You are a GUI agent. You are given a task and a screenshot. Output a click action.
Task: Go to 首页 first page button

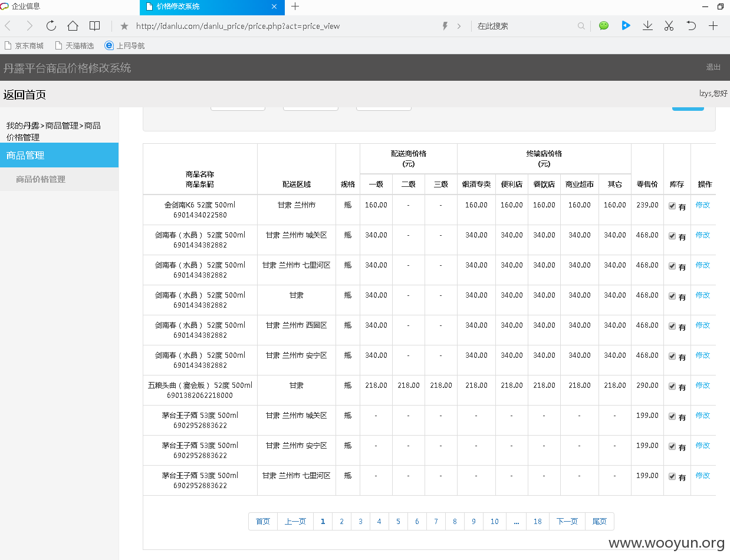[x=263, y=521]
